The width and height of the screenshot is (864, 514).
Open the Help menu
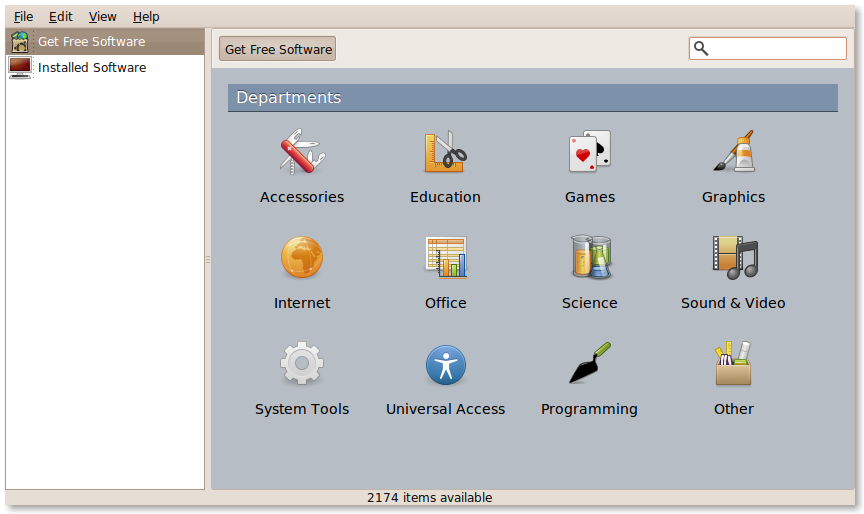tap(146, 17)
